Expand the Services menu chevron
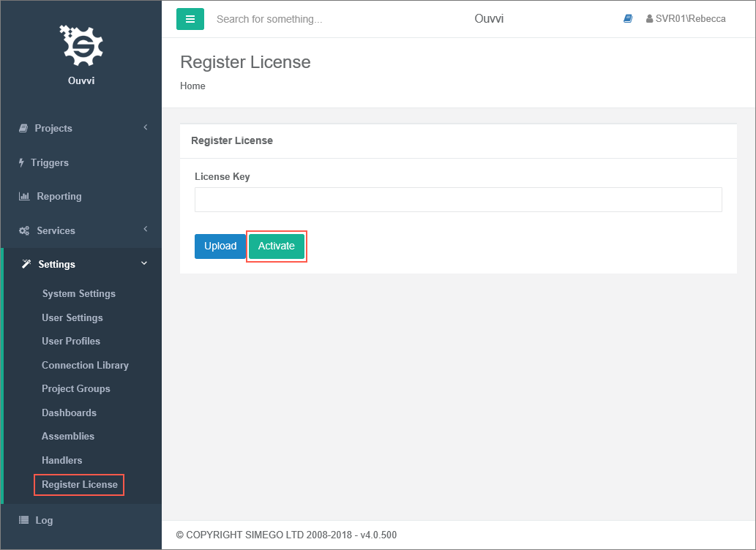This screenshot has width=756, height=550. coord(146,229)
